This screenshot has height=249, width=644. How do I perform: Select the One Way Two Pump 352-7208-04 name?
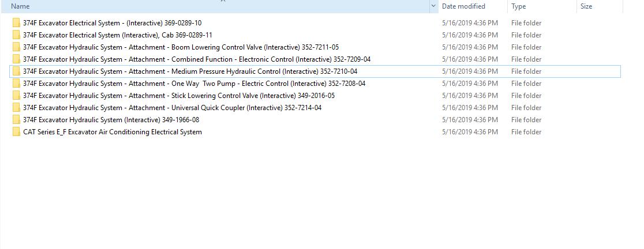[x=194, y=83]
